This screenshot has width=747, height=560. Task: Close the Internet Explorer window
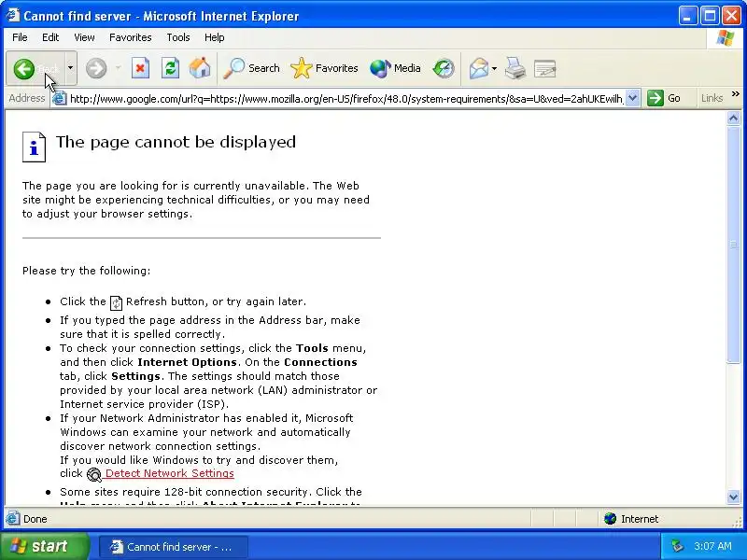tap(731, 16)
